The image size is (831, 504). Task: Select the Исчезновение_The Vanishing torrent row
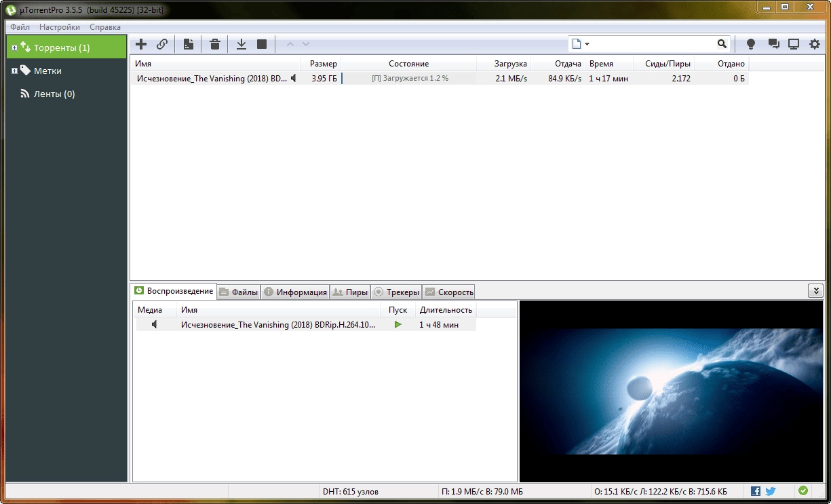[439, 79]
